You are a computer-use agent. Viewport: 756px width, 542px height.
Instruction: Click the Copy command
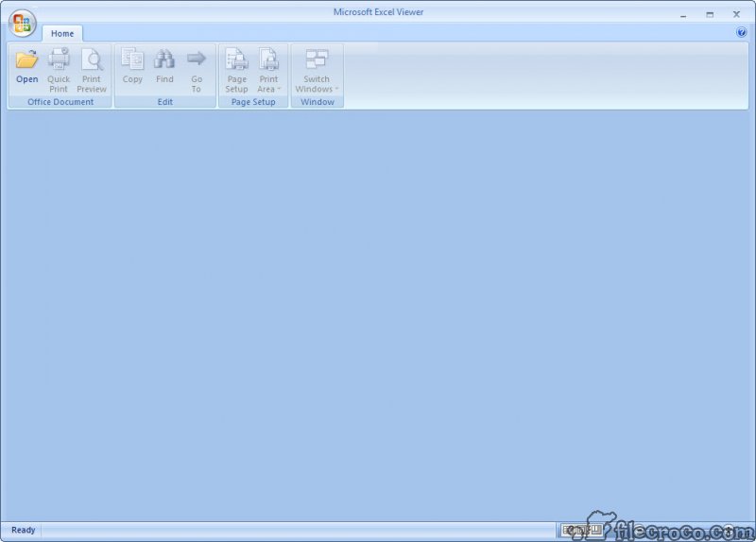tap(132, 66)
